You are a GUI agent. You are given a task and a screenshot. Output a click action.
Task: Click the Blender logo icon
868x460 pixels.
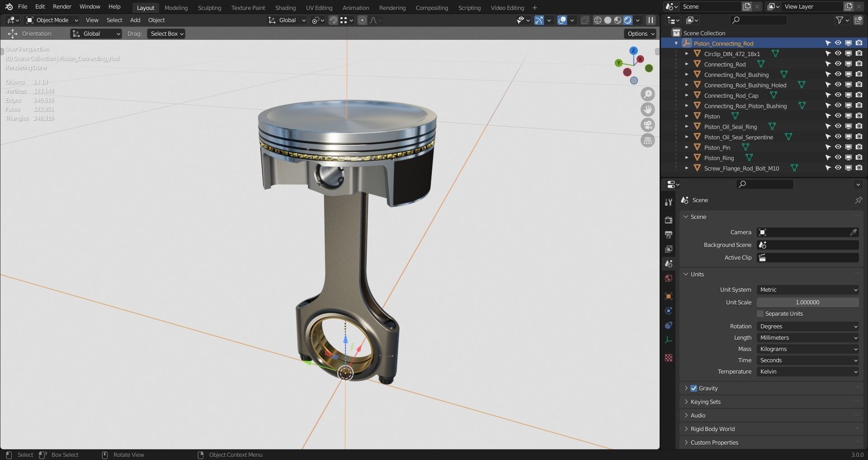[x=9, y=6]
